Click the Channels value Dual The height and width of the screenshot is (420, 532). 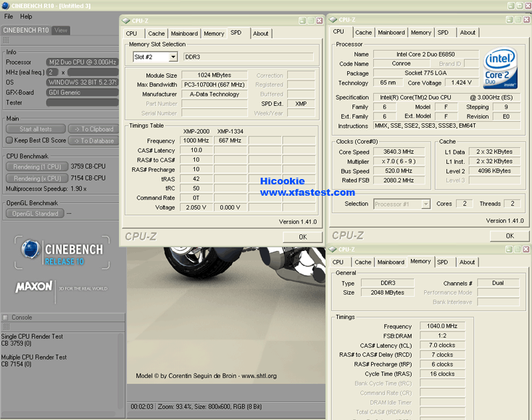click(498, 283)
